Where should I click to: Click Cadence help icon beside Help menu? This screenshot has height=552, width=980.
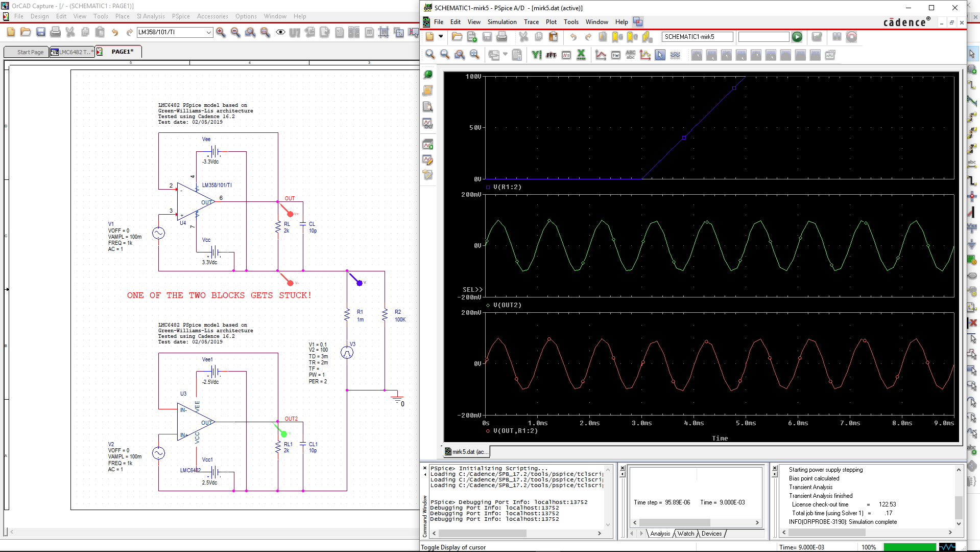pos(638,21)
